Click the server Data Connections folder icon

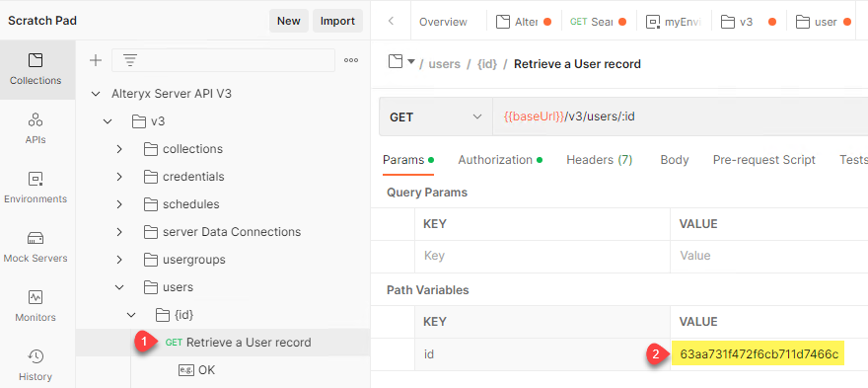pos(151,232)
